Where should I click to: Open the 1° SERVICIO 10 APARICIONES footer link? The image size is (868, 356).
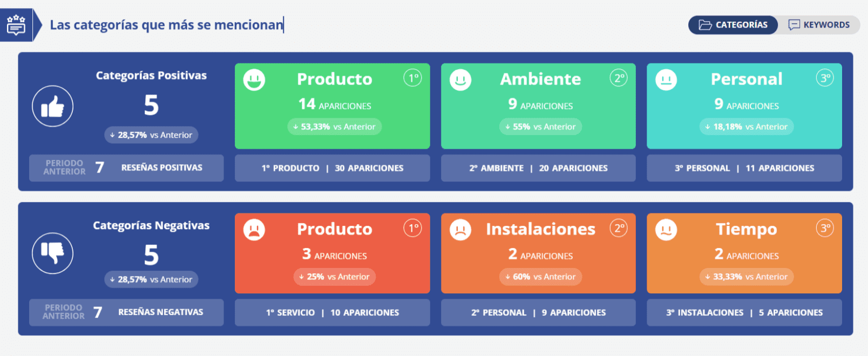pyautogui.click(x=332, y=312)
